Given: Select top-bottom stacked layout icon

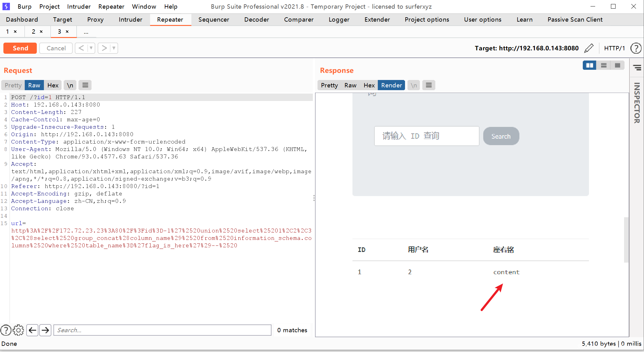Looking at the screenshot, I should (x=603, y=65).
